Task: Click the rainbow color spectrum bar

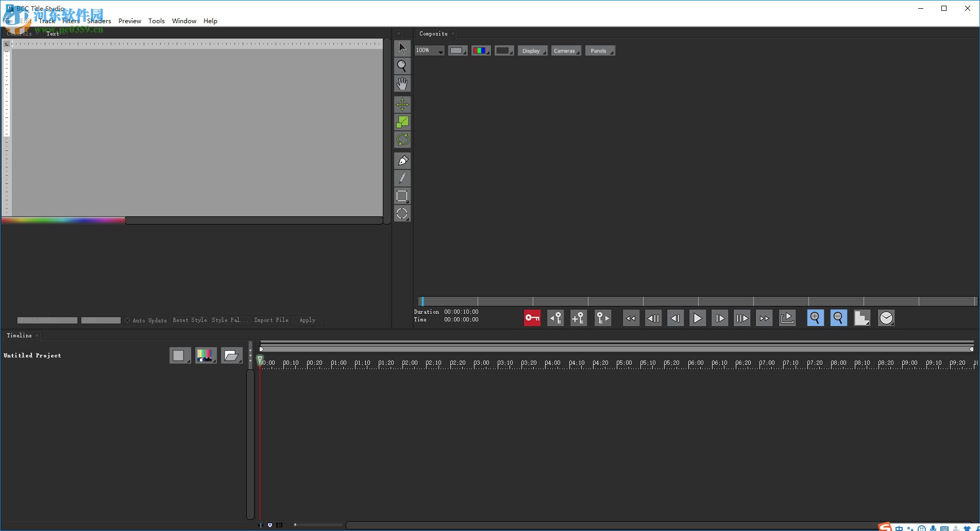Action: click(x=63, y=220)
